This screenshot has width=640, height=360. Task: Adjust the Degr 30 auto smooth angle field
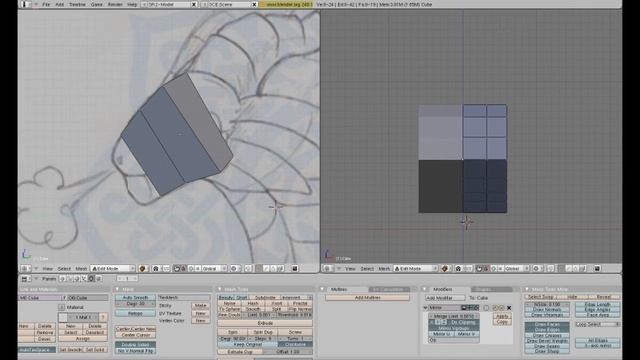(x=135, y=304)
